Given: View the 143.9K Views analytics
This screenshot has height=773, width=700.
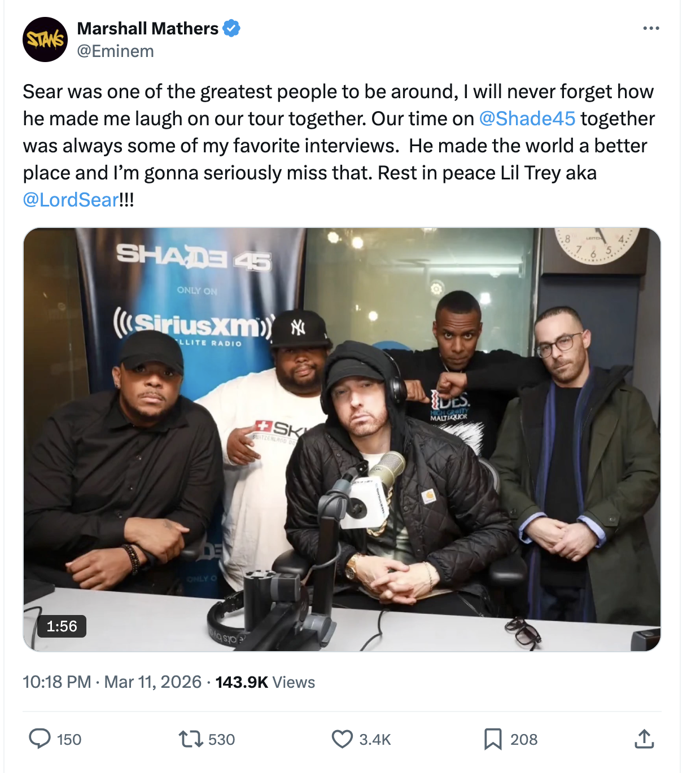Looking at the screenshot, I should 265,682.
